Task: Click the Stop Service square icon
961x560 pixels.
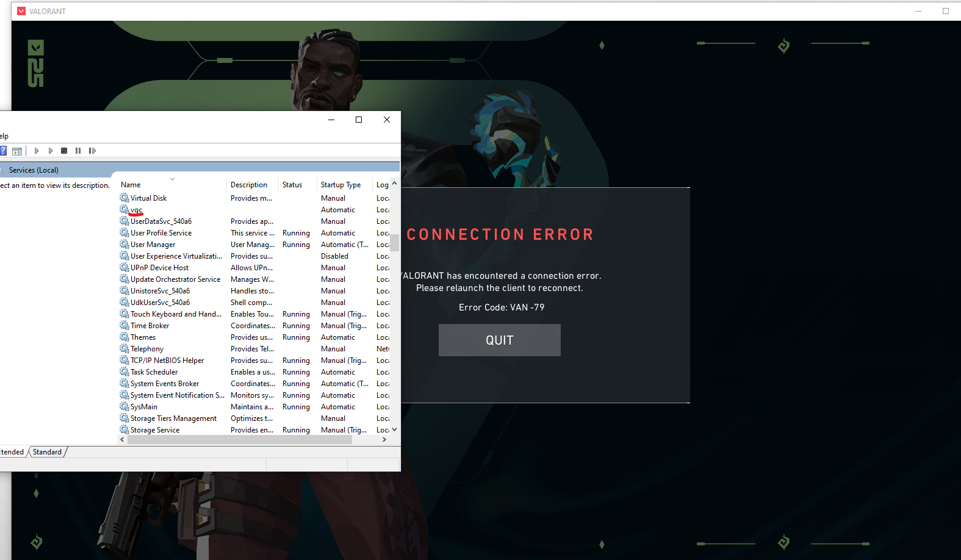Action: [x=64, y=151]
